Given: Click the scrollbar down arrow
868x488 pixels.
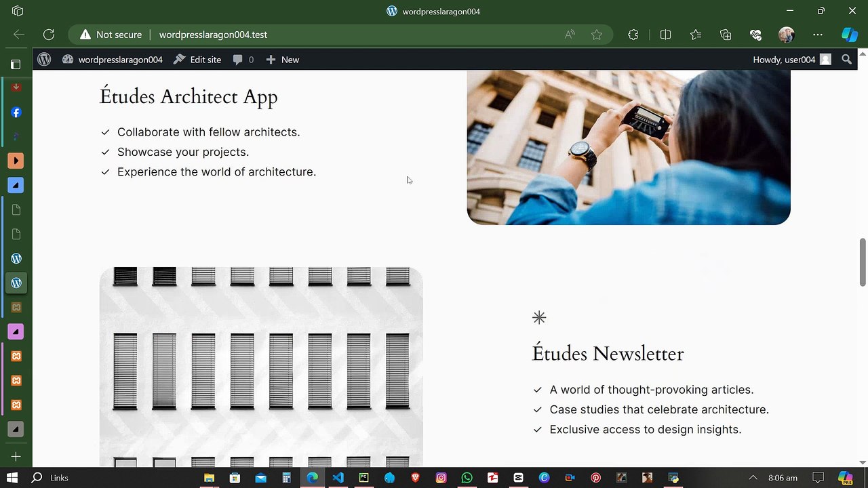Looking at the screenshot, I should pos(863,462).
